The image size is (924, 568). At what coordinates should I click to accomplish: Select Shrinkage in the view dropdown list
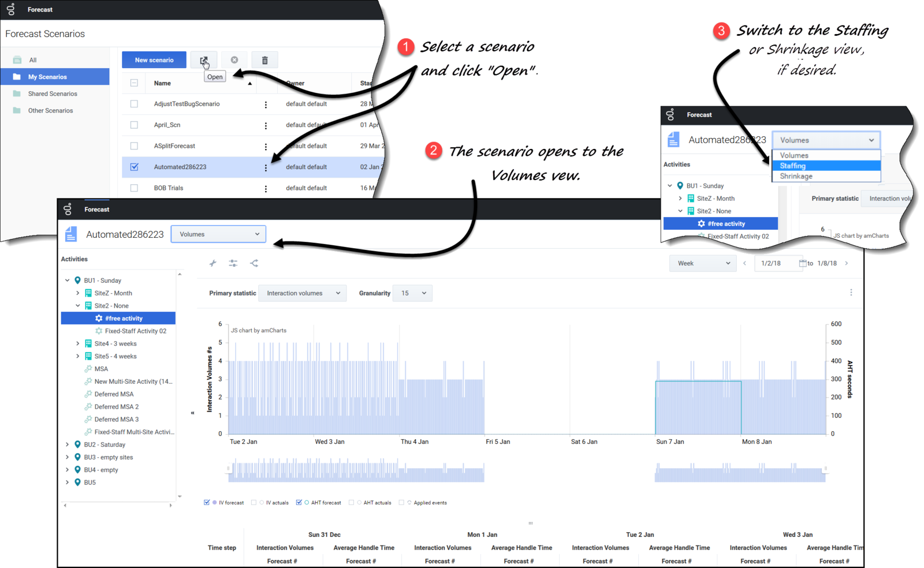(x=826, y=176)
